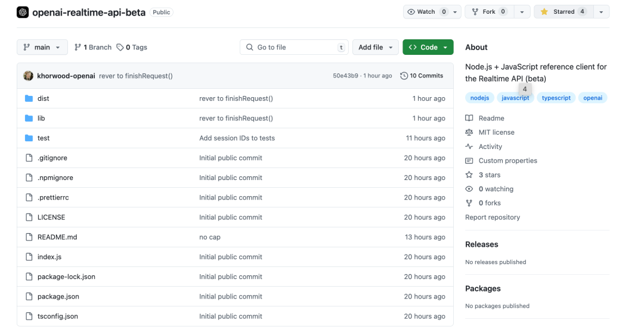Select the javascript topic tag
The image size is (644, 329).
tap(515, 98)
